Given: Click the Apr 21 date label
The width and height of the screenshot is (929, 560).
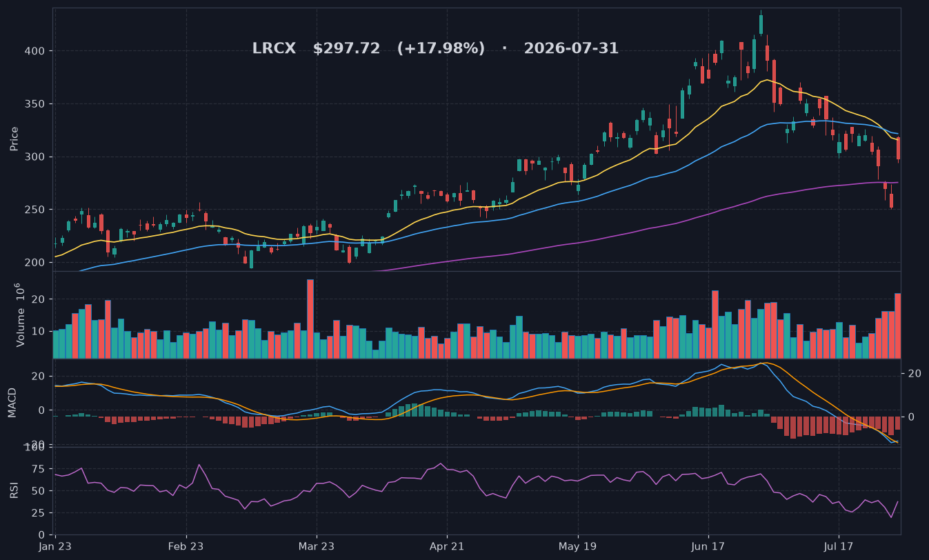Looking at the screenshot, I should (447, 547).
